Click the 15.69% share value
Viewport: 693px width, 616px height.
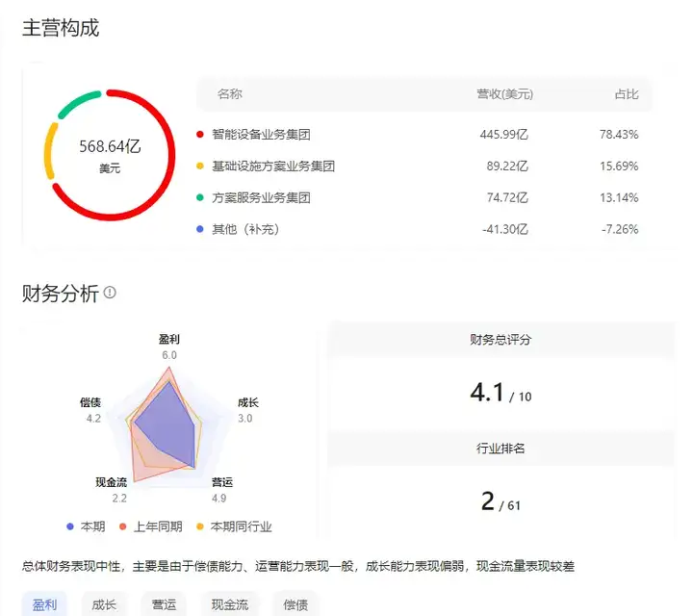coord(619,167)
